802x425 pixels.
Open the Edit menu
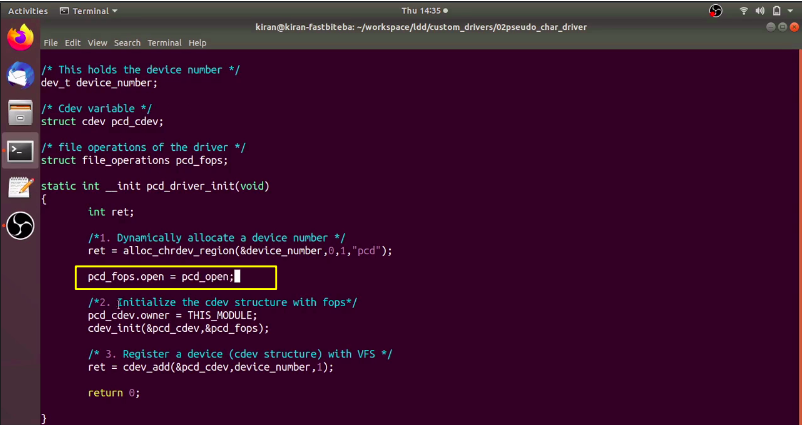(x=73, y=43)
